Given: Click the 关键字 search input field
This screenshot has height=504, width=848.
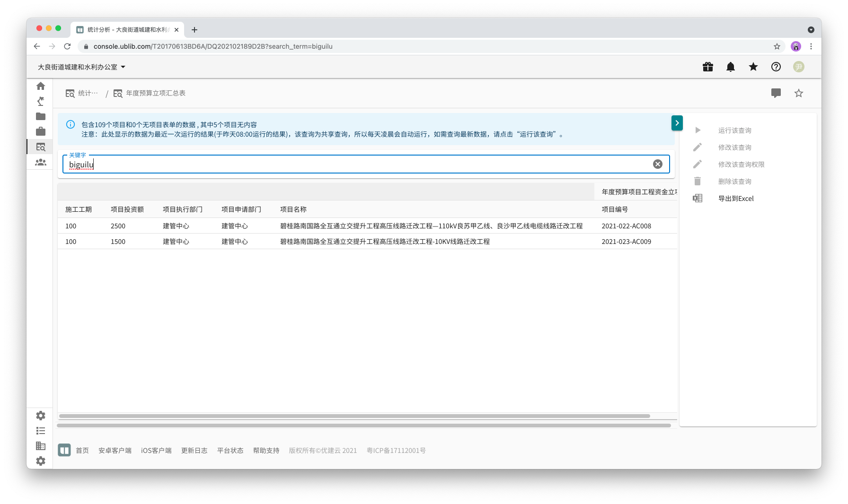Looking at the screenshot, I should click(x=360, y=165).
